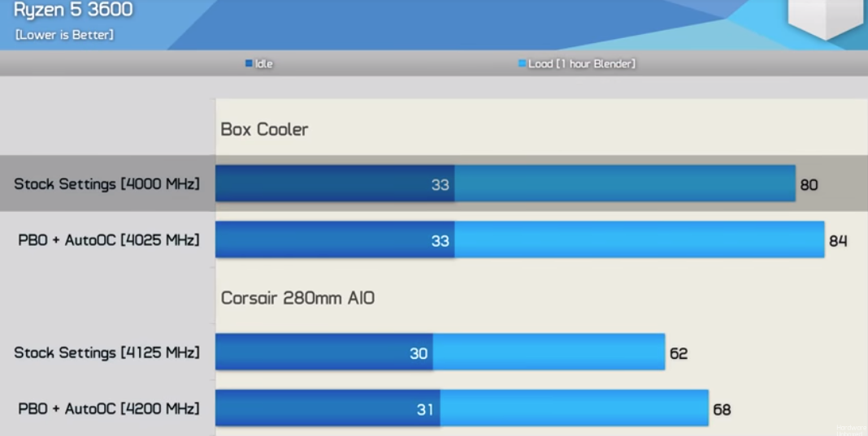This screenshot has height=436, width=868.
Task: Click the light blue load bar ending at 62
Action: pyautogui.click(x=549, y=352)
